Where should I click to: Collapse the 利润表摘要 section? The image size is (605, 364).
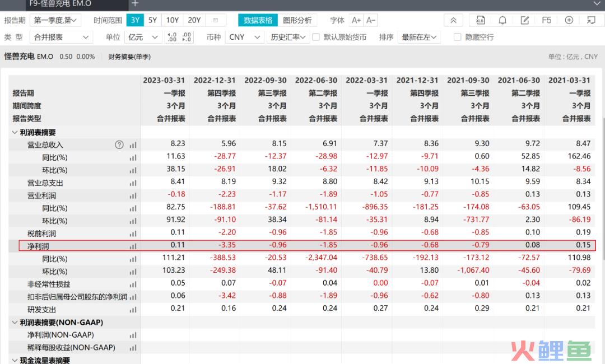click(15, 132)
